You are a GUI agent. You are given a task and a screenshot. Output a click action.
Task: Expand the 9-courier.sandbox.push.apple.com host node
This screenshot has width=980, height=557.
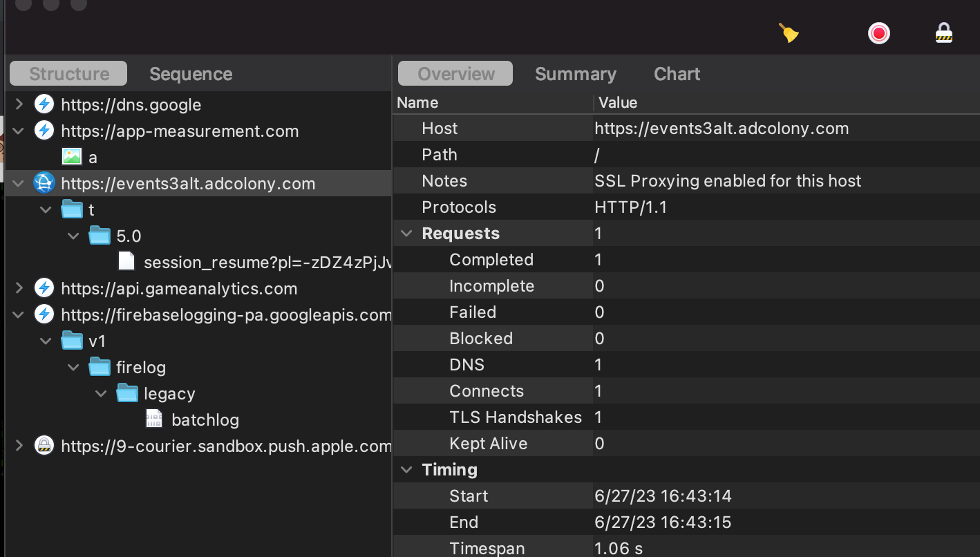(x=19, y=446)
